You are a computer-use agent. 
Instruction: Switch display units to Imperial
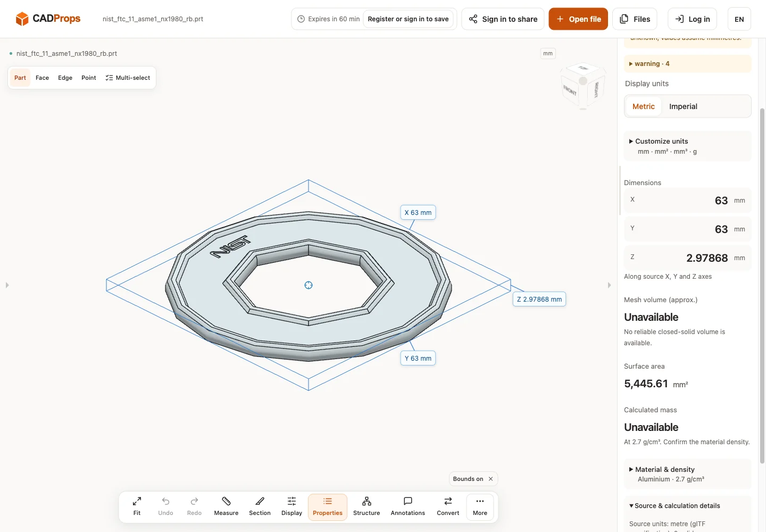click(x=683, y=106)
